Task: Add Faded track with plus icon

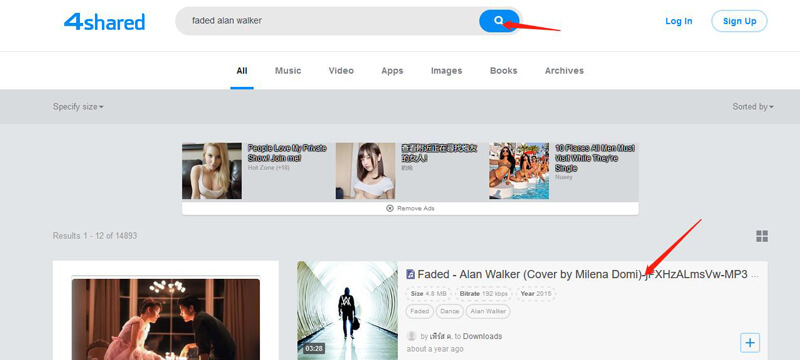Action: pyautogui.click(x=749, y=343)
